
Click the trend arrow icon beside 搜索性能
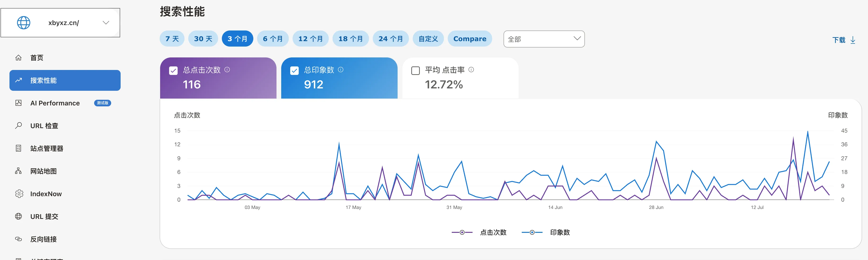pos(18,80)
